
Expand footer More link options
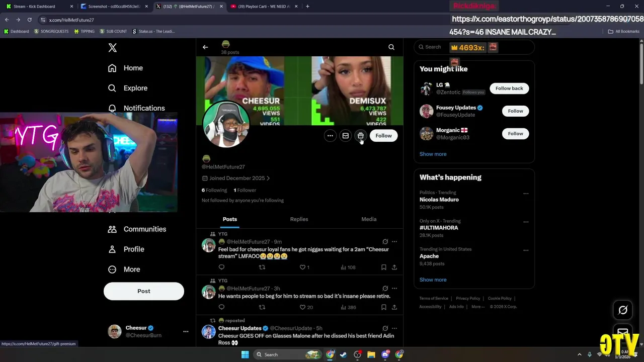tap(477, 307)
